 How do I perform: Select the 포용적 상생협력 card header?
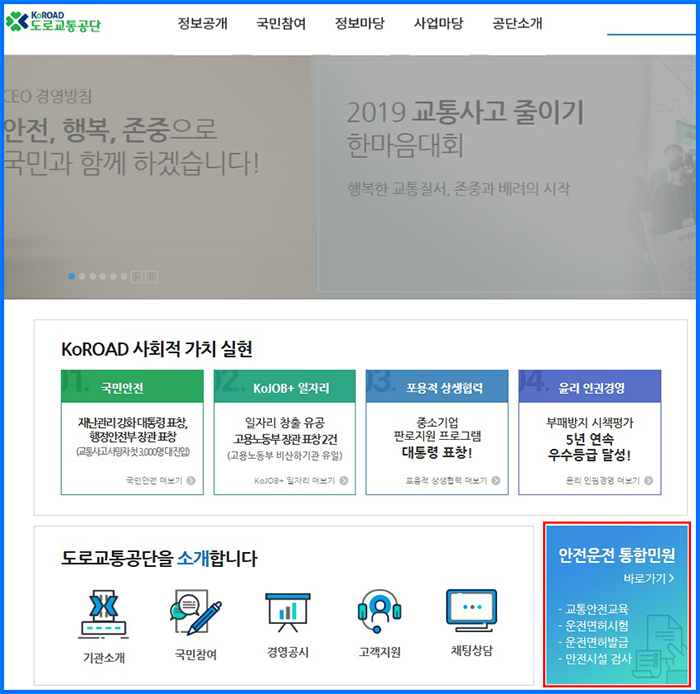point(437,386)
